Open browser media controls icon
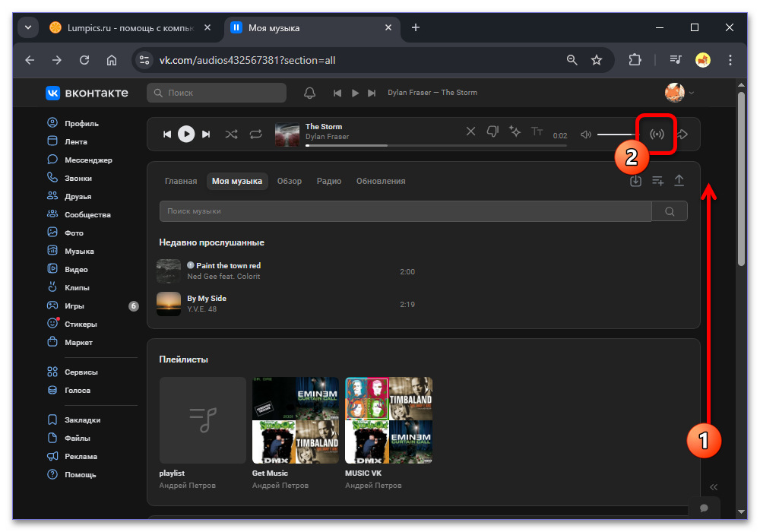This screenshot has height=532, width=760. pyautogui.click(x=675, y=60)
